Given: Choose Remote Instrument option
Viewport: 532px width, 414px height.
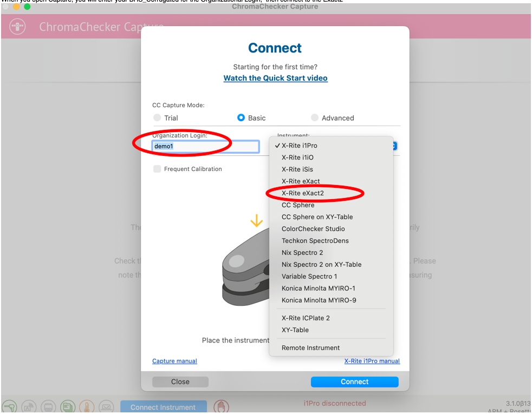Looking at the screenshot, I should [x=331, y=347].
